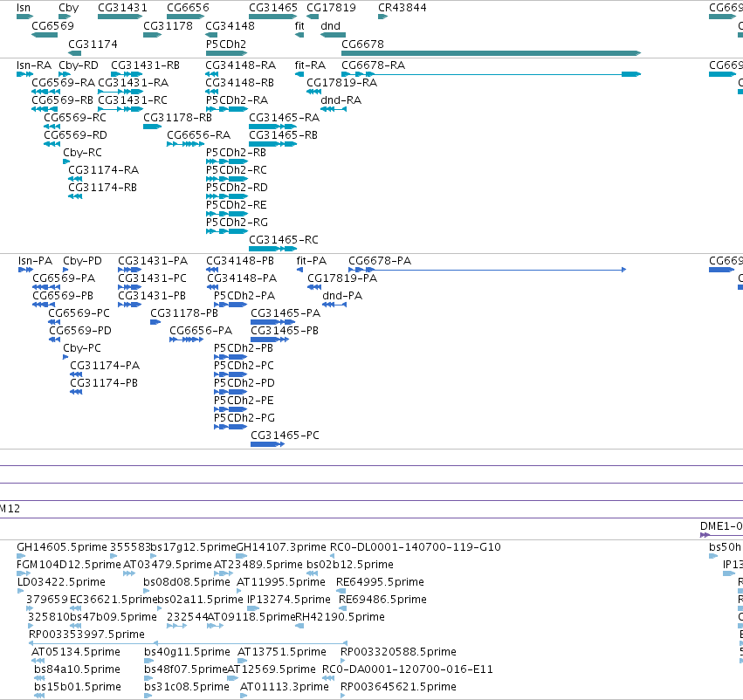The height and width of the screenshot is (700, 743).
Task: Select the CG34148 gene label
Action: pos(230,25)
